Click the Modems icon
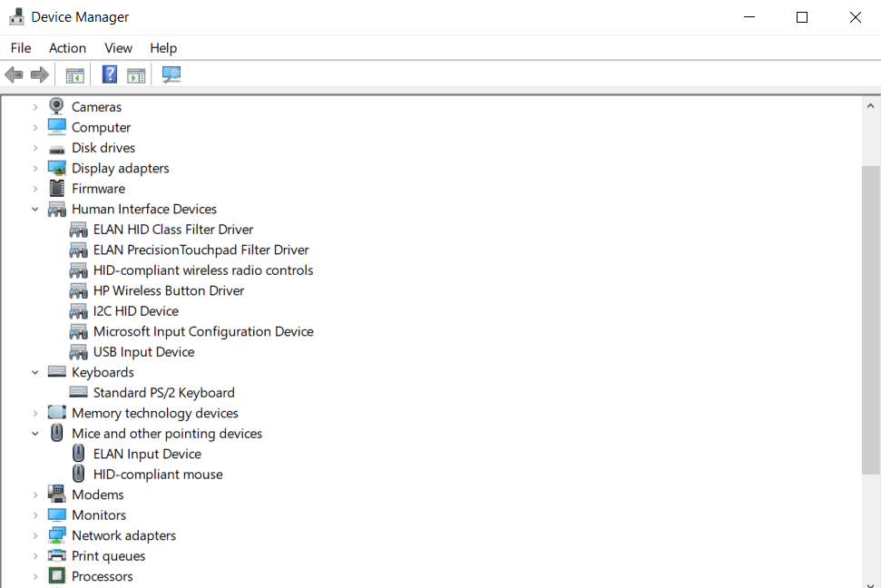 point(57,495)
